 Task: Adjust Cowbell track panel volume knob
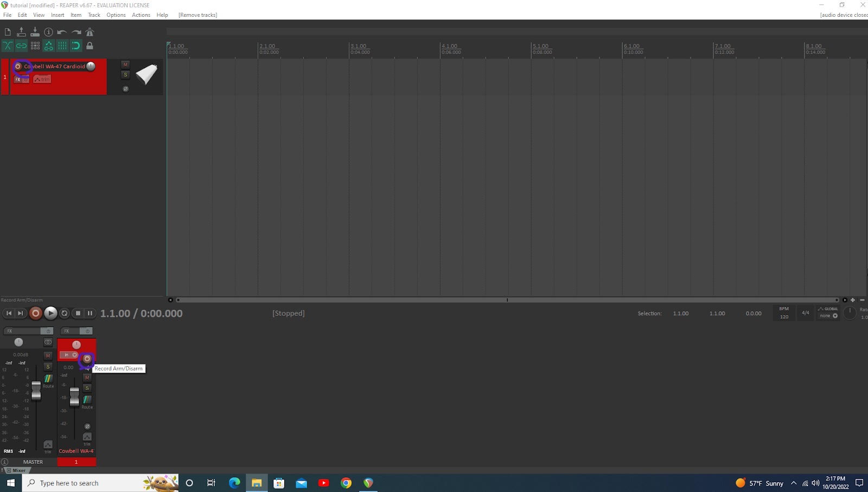[91, 66]
